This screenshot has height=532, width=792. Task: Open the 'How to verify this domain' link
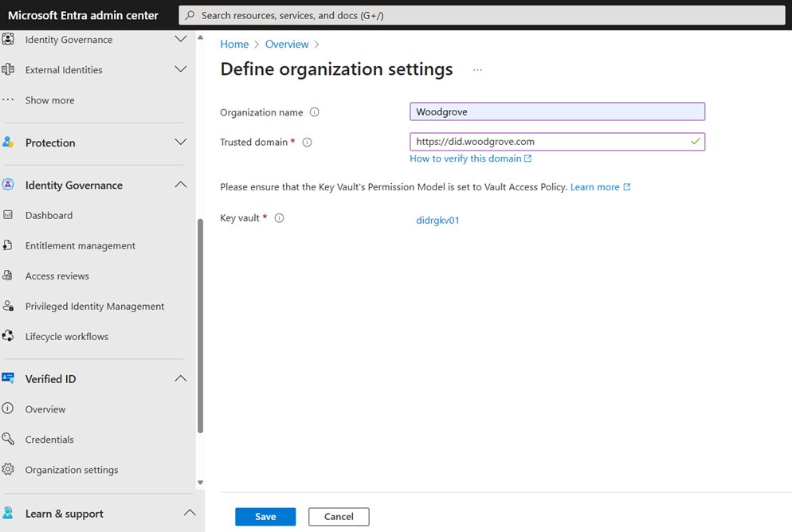(x=470, y=158)
